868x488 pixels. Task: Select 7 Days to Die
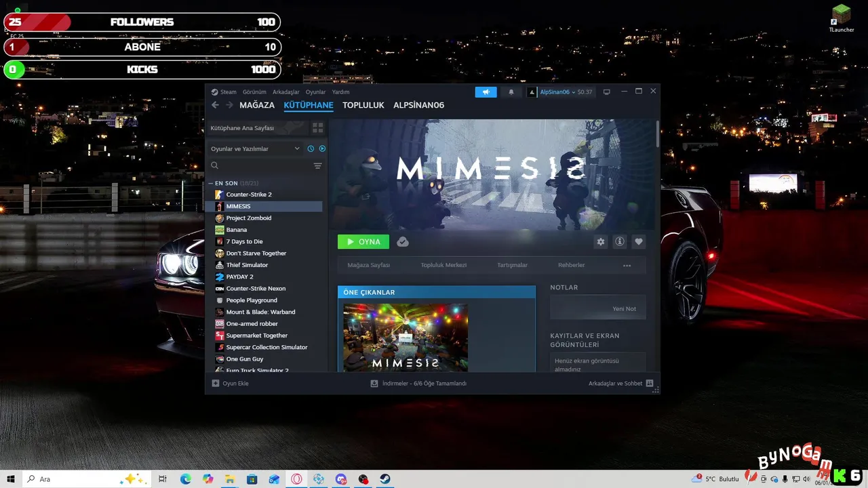pos(264,241)
